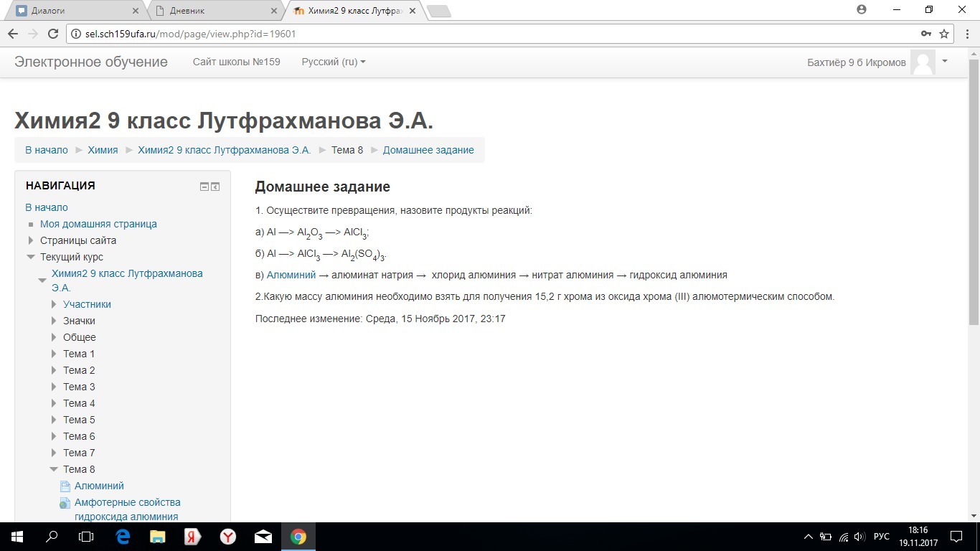Click the site info icon beside the URL
The width and height of the screenshot is (980, 551).
[x=75, y=33]
